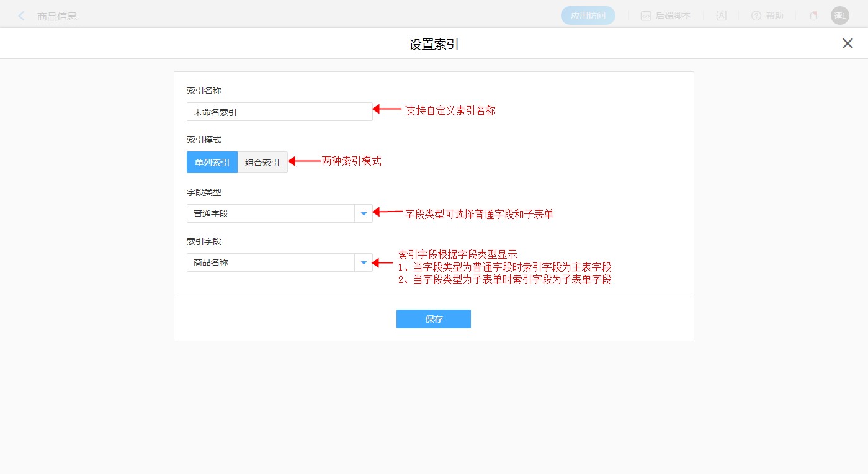Select 单列索引 index mode
The width and height of the screenshot is (868, 474).
click(212, 163)
